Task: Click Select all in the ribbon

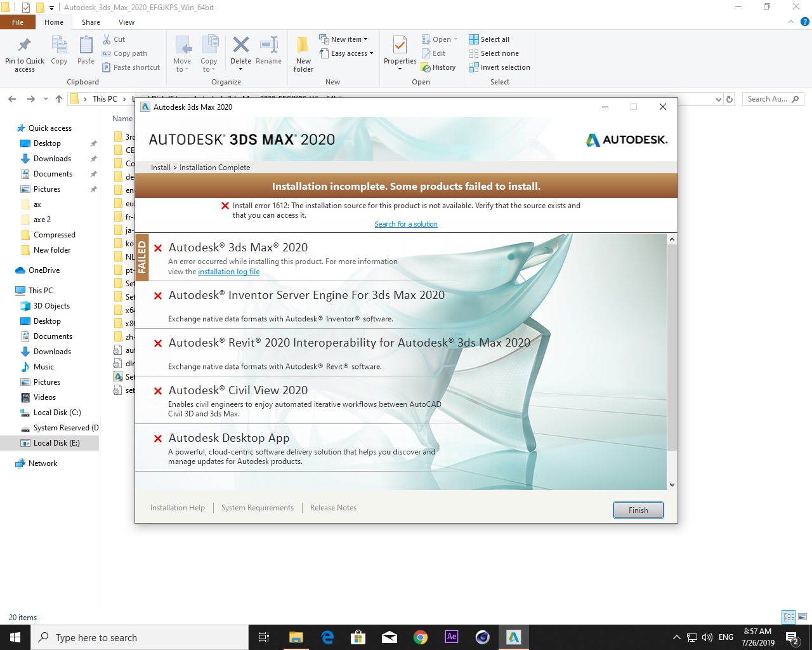Action: tap(489, 39)
